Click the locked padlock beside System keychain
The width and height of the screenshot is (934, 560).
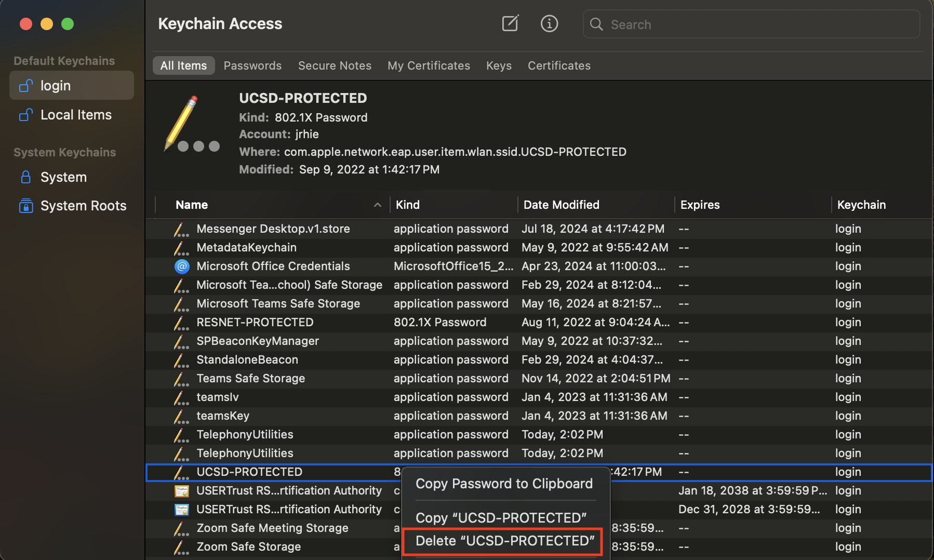[x=25, y=177]
